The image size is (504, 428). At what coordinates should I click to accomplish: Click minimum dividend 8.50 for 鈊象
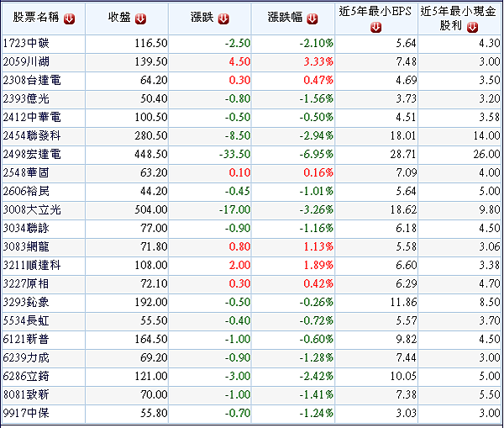[490, 302]
